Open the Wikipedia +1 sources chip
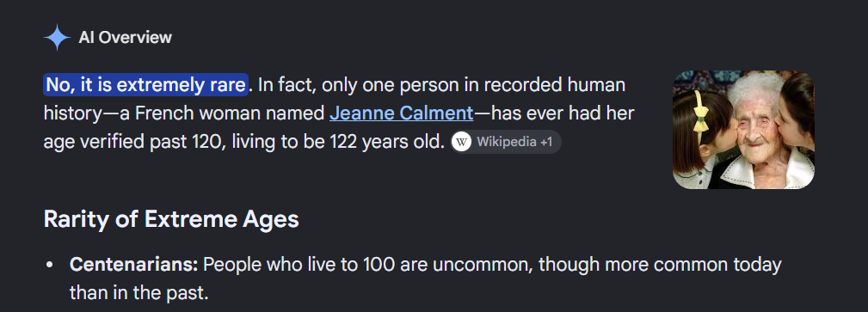Image resolution: width=868 pixels, height=312 pixels. click(x=506, y=142)
